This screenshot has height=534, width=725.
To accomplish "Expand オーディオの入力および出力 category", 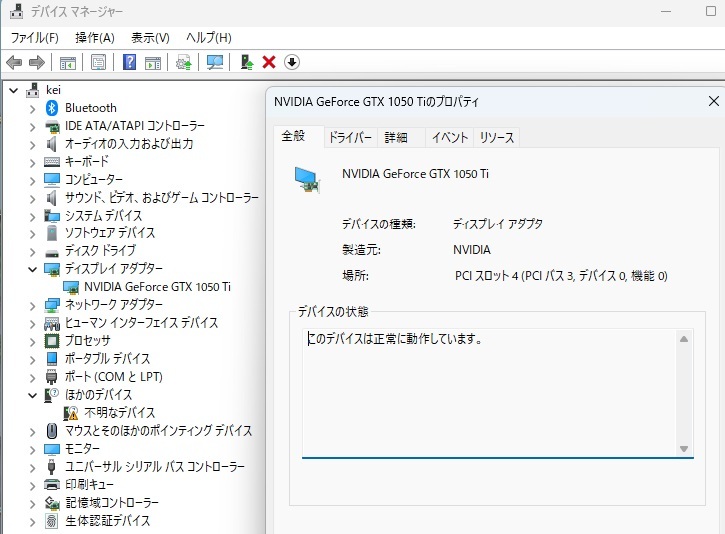I will [x=32, y=145].
